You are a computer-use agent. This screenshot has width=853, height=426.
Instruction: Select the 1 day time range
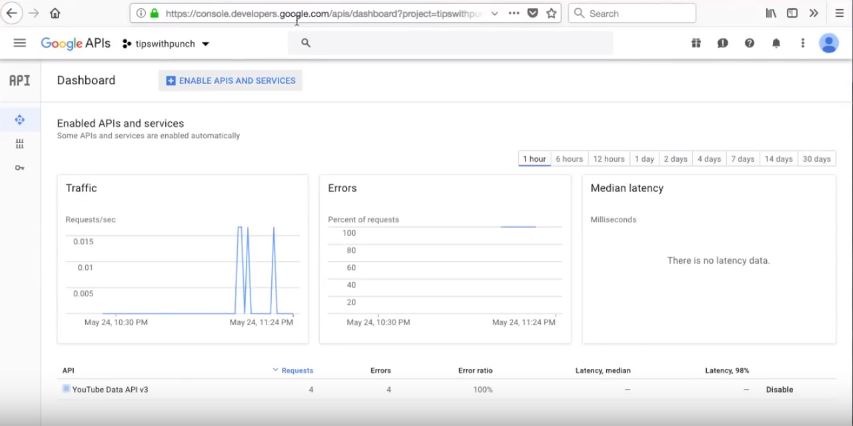click(645, 159)
